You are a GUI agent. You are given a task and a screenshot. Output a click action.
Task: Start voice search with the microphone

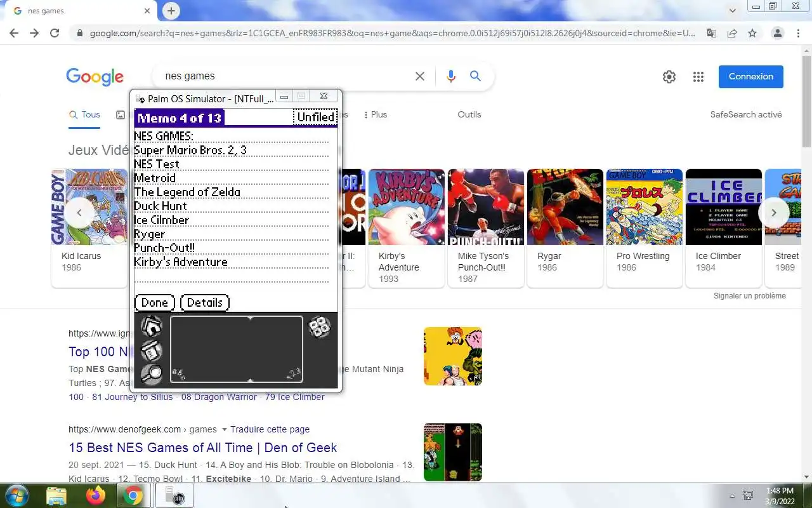tap(451, 76)
